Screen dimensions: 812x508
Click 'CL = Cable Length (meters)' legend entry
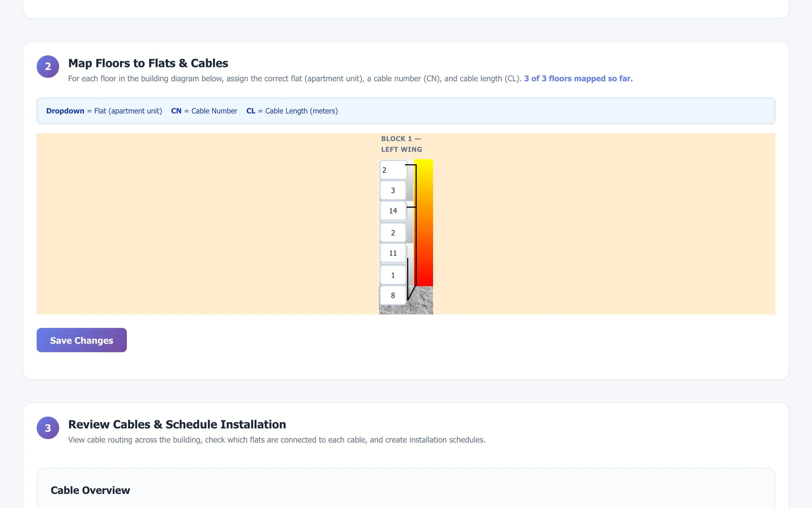(292, 111)
